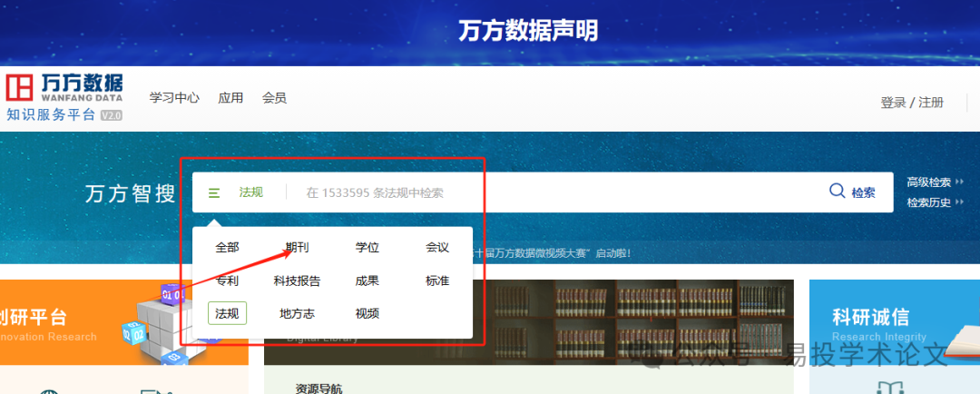980x394 pixels.
Task: Open the 应用 nav item
Action: [230, 98]
